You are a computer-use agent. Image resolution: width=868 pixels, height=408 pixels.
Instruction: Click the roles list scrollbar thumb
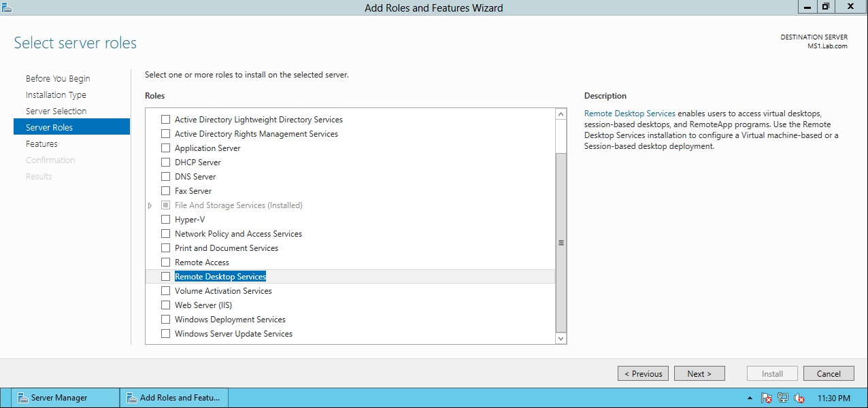coord(561,242)
